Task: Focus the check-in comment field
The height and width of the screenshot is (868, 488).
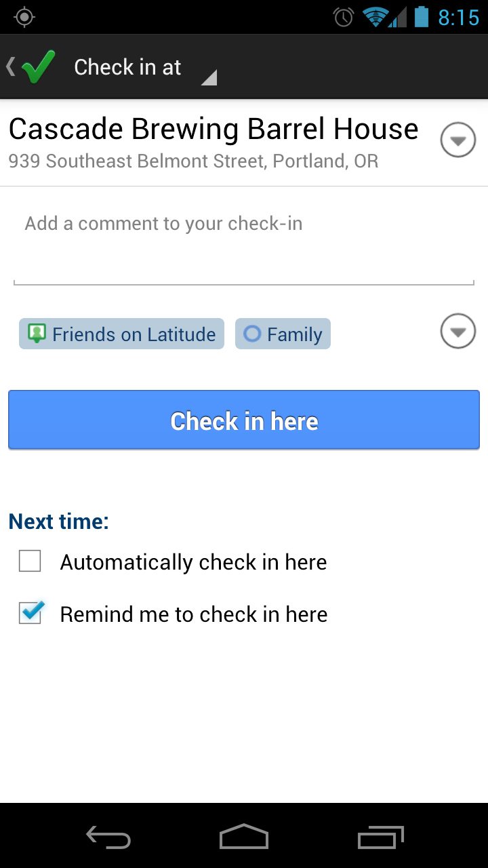Action: (244, 244)
